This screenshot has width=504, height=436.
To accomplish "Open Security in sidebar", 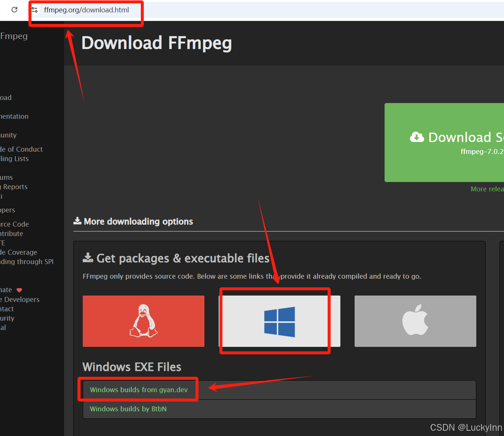I will point(7,318).
